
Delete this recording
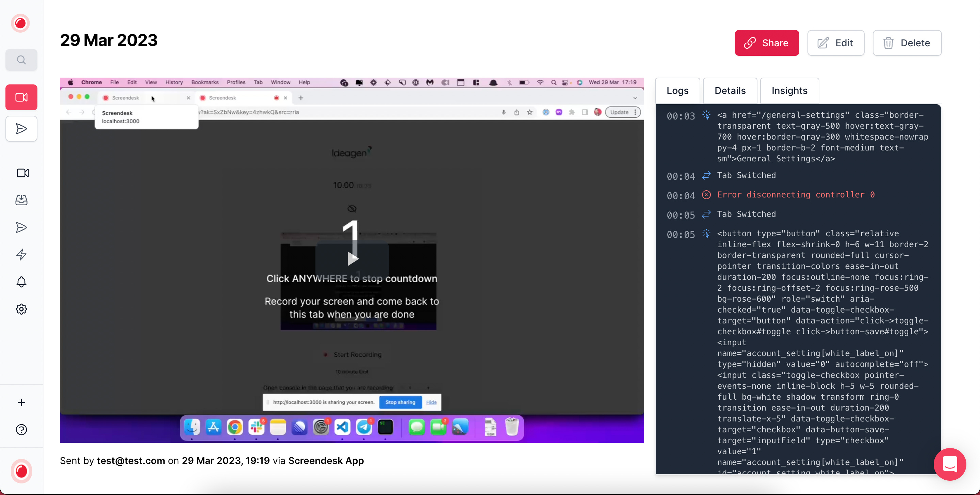(x=906, y=43)
